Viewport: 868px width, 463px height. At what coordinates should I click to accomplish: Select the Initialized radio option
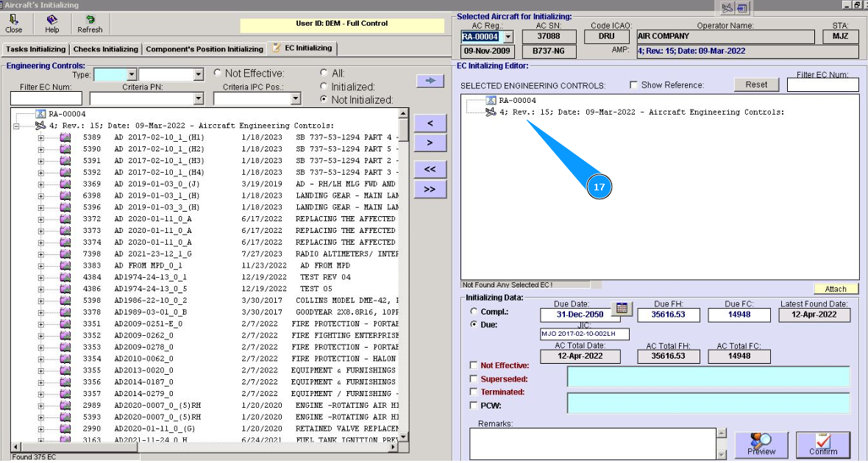coord(324,87)
